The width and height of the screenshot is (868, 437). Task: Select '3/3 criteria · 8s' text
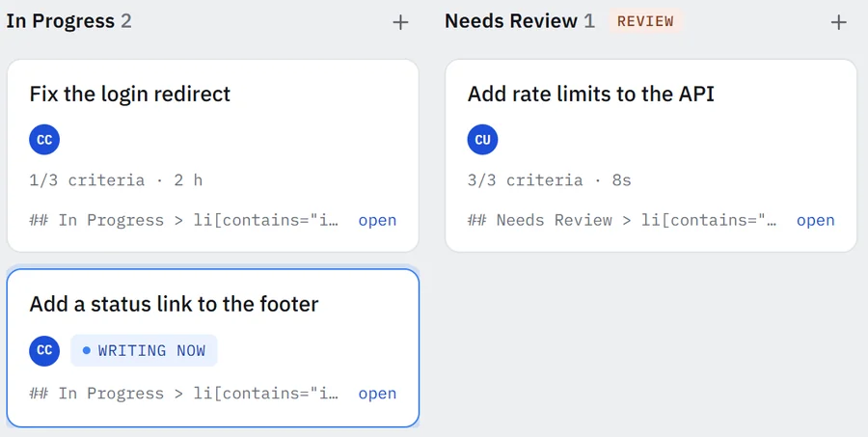[549, 180]
